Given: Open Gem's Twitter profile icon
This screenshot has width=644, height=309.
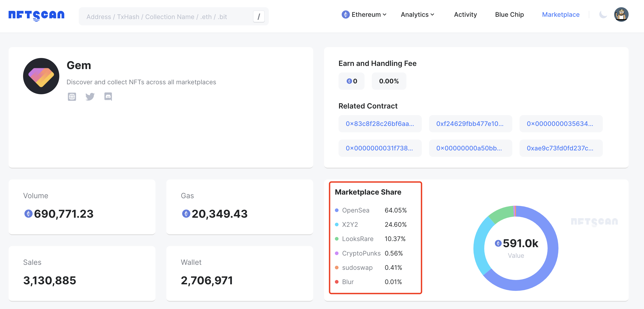Looking at the screenshot, I should coord(90,97).
